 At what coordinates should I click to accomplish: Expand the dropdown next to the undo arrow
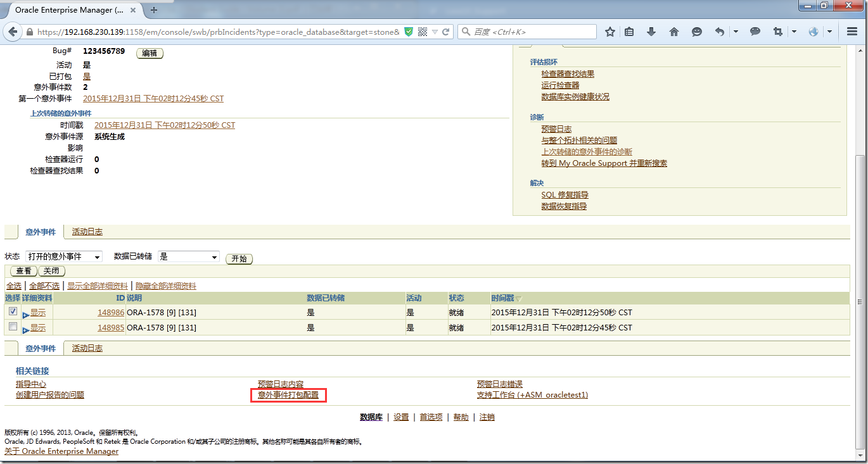click(x=736, y=32)
